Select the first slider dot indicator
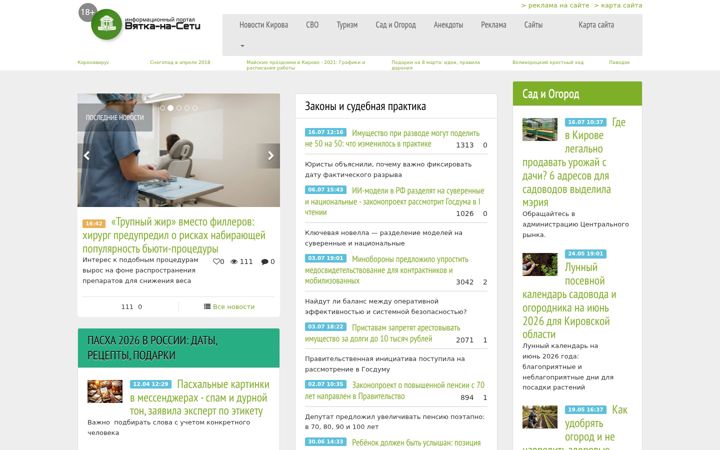Screen dimensions: 720x450 click(x=162, y=108)
